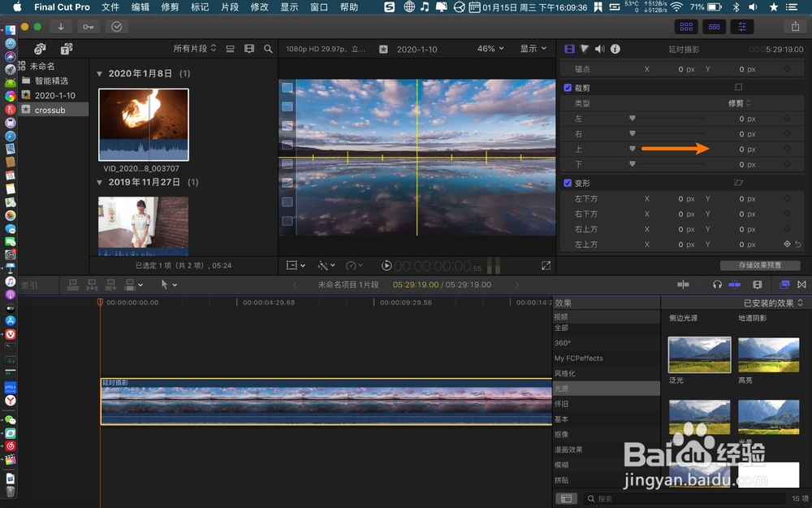Open the 修改 menu
The height and width of the screenshot is (508, 812).
coord(258,7)
